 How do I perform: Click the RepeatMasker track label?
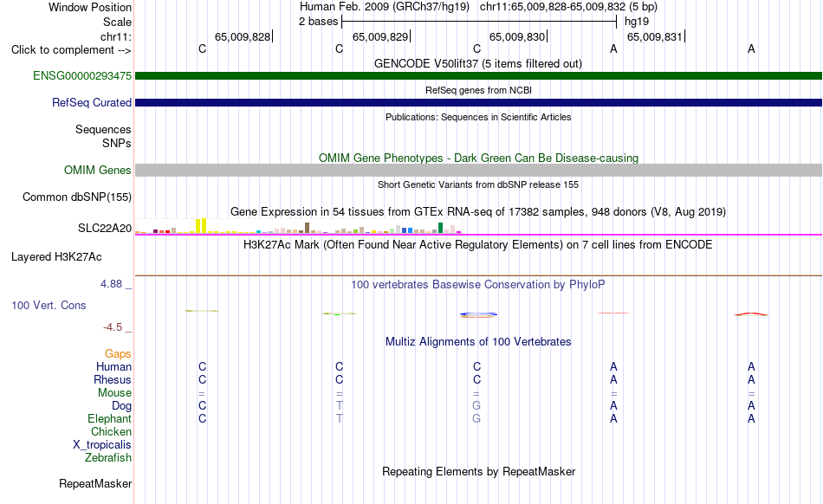95,483
